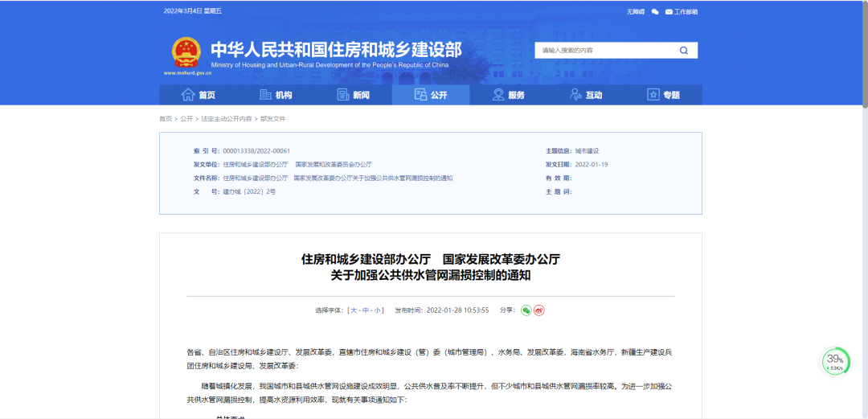Click 首页 in the breadcrumb trail

(166, 118)
